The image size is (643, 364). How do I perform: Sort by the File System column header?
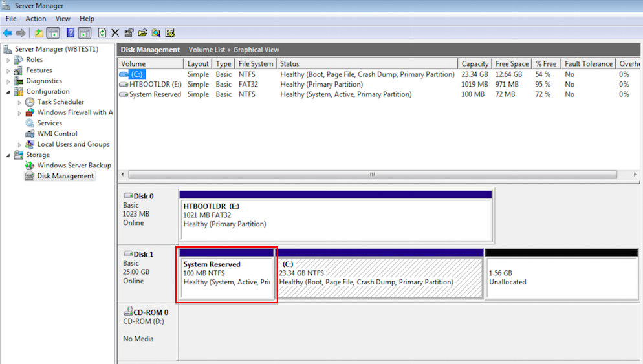tap(256, 63)
